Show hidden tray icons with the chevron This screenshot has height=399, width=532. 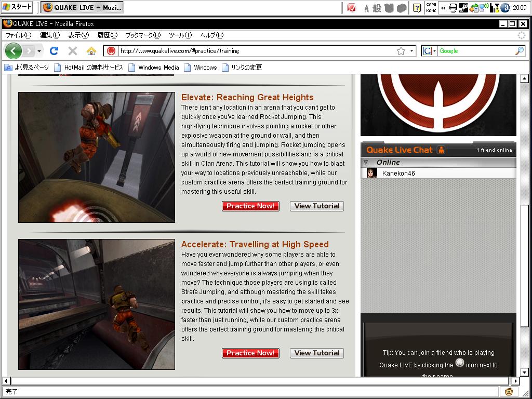click(x=443, y=8)
